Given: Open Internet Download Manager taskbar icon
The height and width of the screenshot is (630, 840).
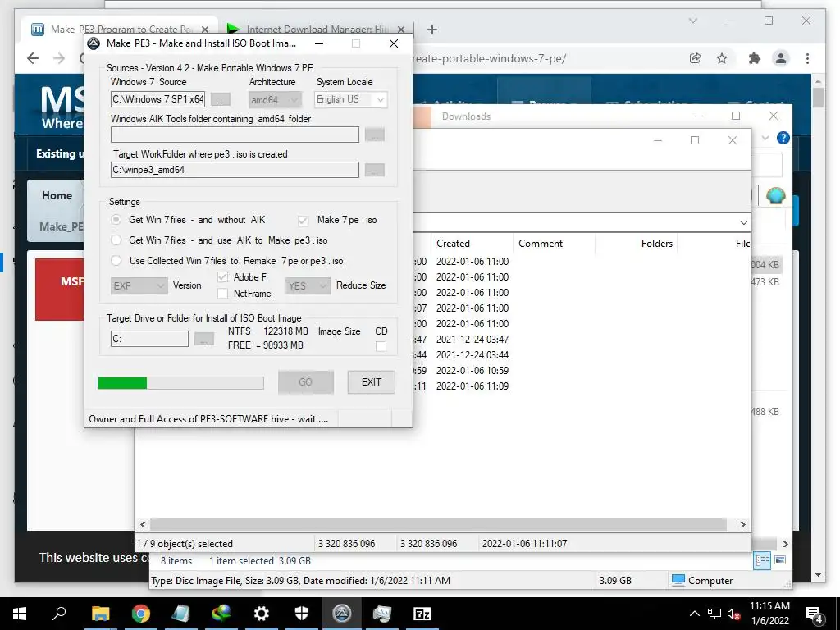Looking at the screenshot, I should tap(221, 614).
